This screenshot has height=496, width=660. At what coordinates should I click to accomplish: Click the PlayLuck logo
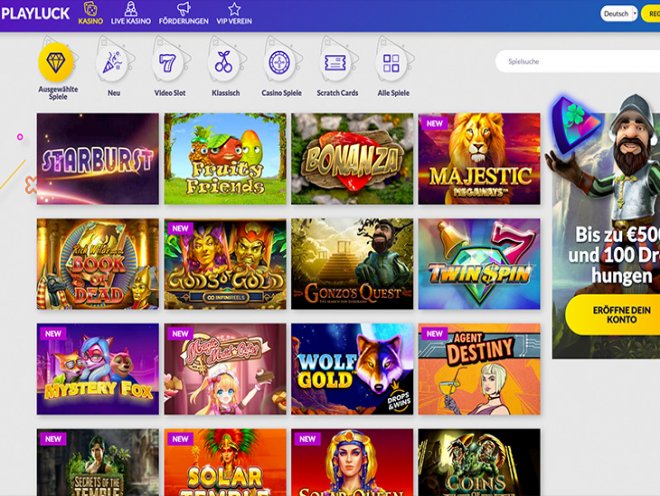(x=33, y=14)
